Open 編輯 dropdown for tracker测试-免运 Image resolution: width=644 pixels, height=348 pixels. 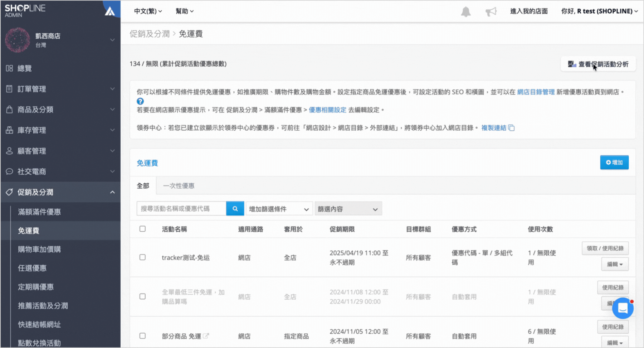click(615, 264)
